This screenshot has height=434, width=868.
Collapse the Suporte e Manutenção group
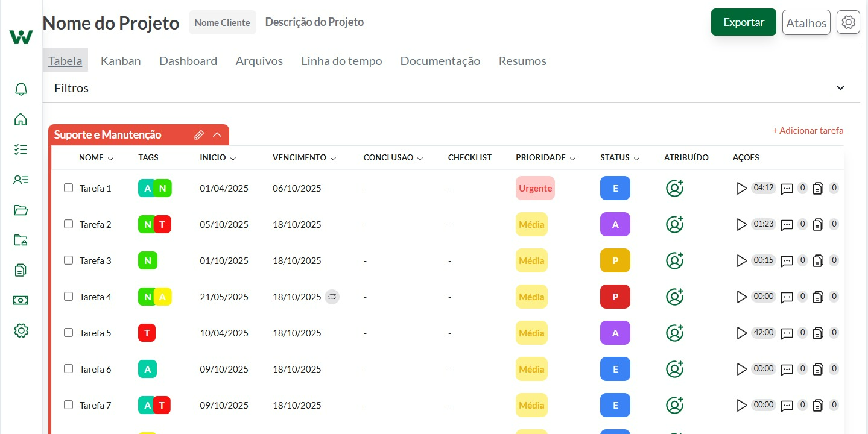tap(217, 134)
